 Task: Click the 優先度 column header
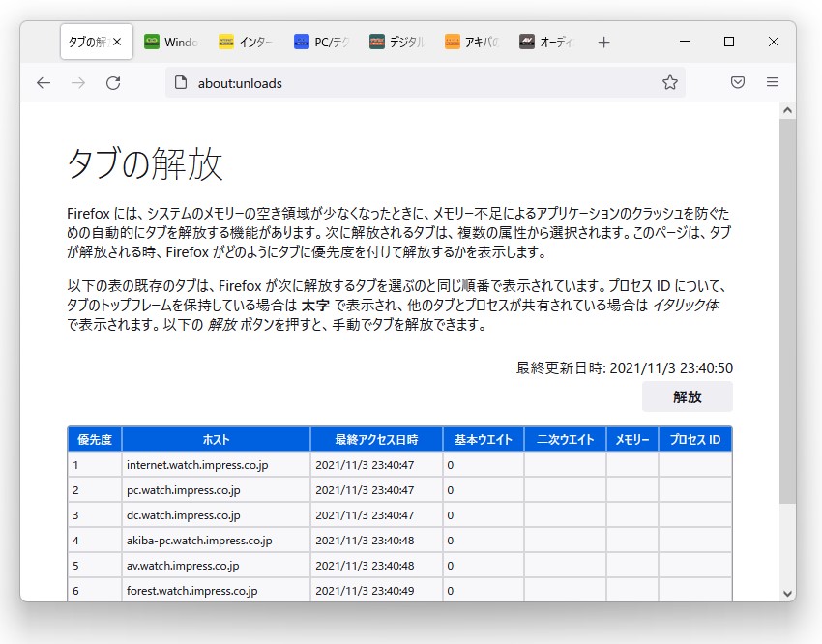[x=95, y=439]
